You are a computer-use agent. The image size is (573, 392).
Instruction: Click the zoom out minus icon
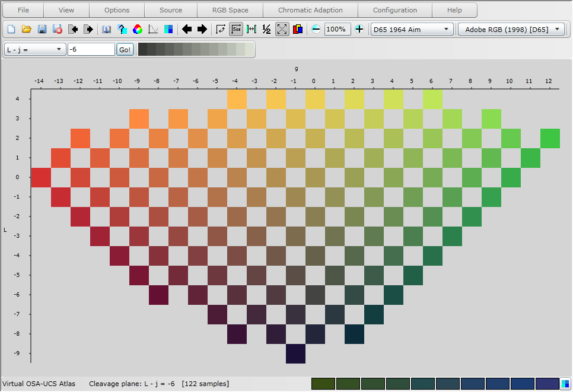(316, 29)
